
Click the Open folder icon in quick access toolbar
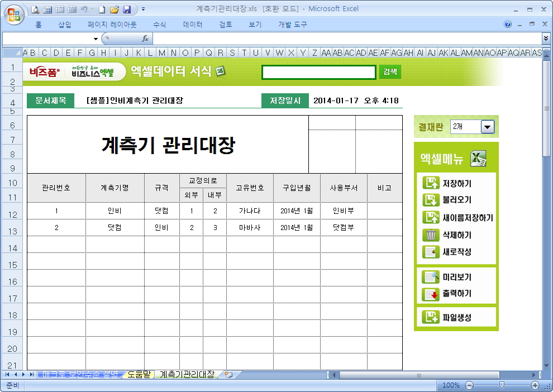(x=115, y=9)
